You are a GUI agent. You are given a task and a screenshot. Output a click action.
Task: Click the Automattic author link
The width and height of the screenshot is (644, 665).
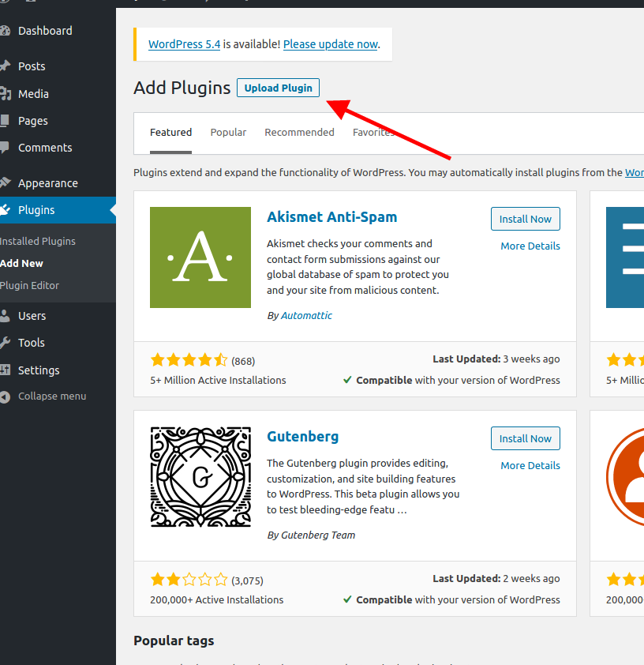[306, 316]
